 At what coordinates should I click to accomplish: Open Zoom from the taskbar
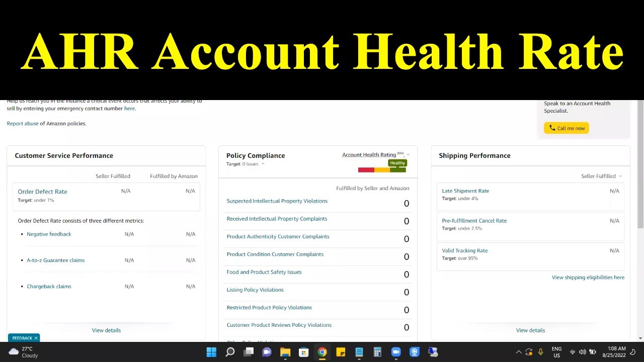pyautogui.click(x=396, y=352)
